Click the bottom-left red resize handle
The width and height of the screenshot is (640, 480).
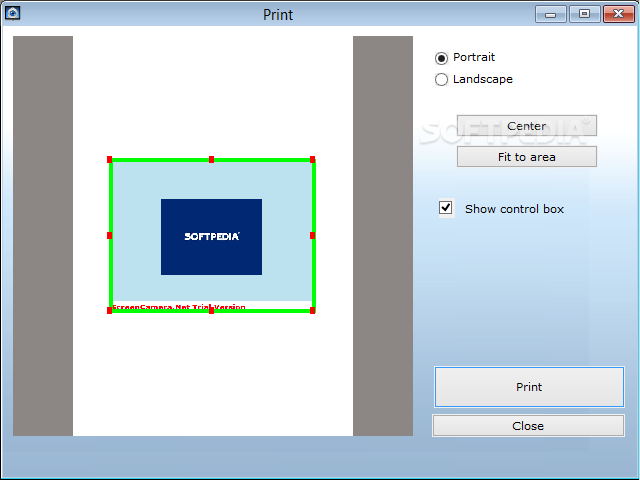click(x=109, y=311)
